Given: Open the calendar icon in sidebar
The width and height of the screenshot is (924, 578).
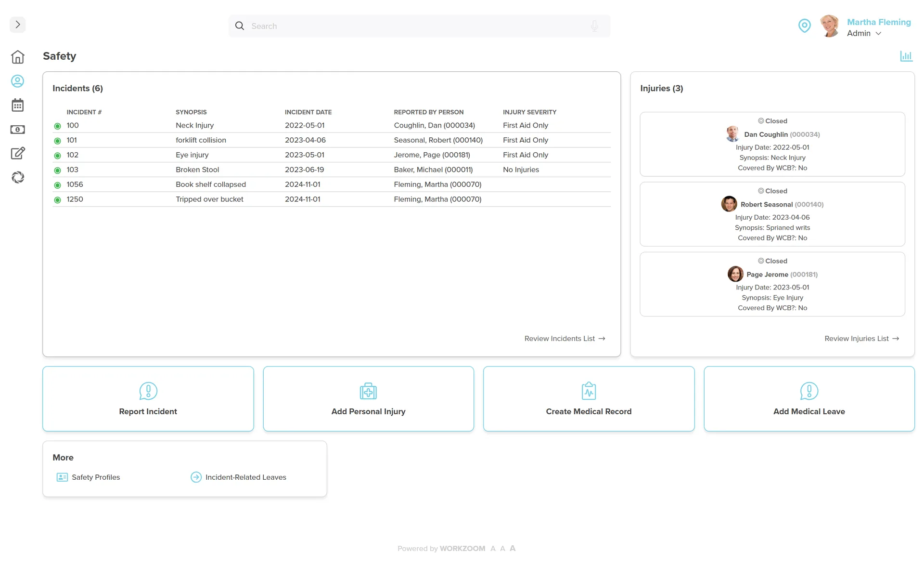Looking at the screenshot, I should (18, 105).
